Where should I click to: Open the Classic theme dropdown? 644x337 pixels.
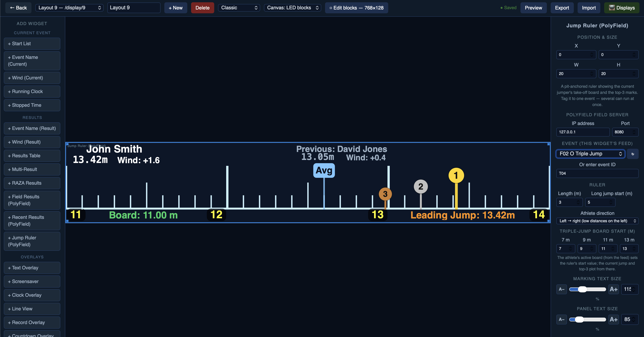coord(239,8)
